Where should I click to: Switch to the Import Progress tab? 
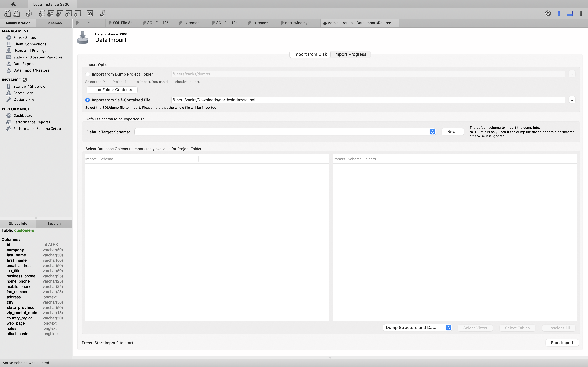(x=350, y=54)
